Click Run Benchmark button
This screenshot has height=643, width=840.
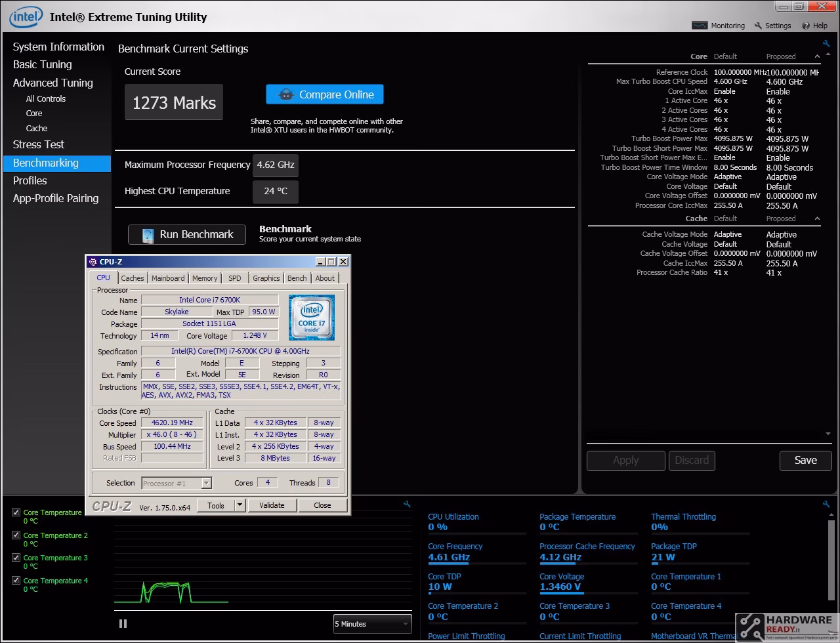(x=187, y=234)
